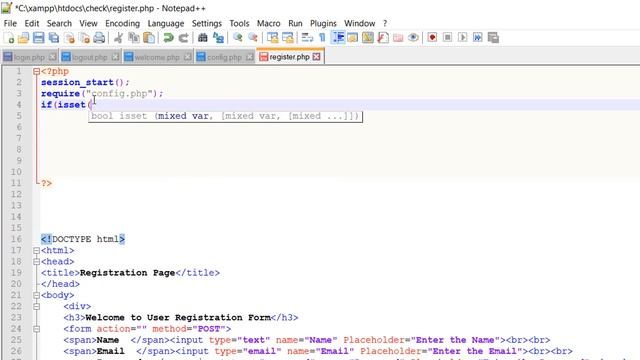This screenshot has height=360, width=640.
Task: Click the Replace toolbar icon
Action: 218,38
